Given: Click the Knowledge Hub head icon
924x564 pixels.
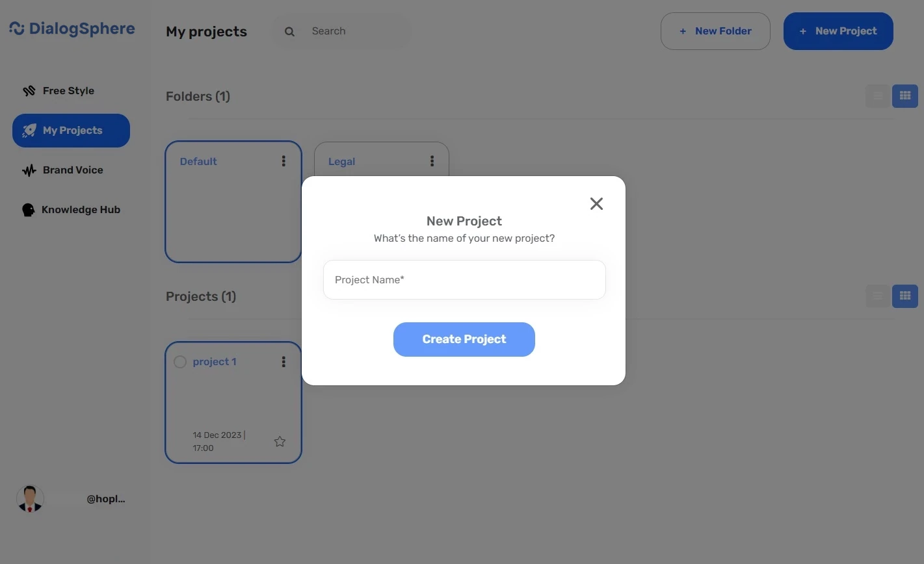Looking at the screenshot, I should (x=29, y=209).
